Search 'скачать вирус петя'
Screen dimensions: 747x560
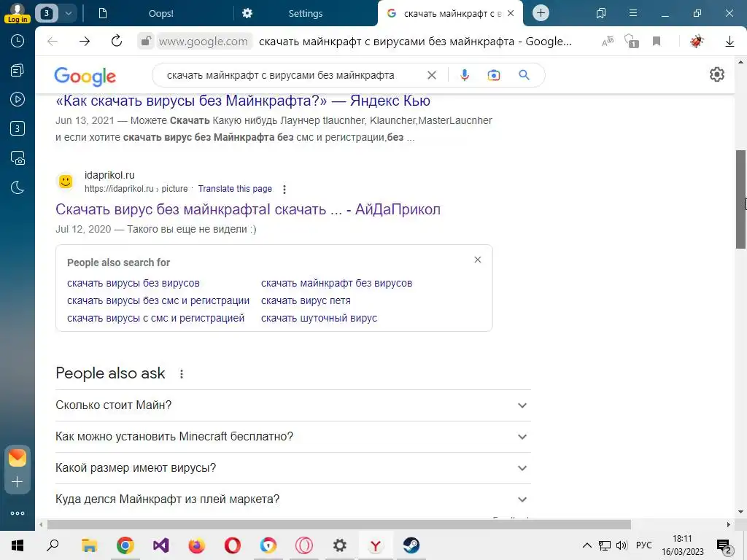tap(306, 300)
